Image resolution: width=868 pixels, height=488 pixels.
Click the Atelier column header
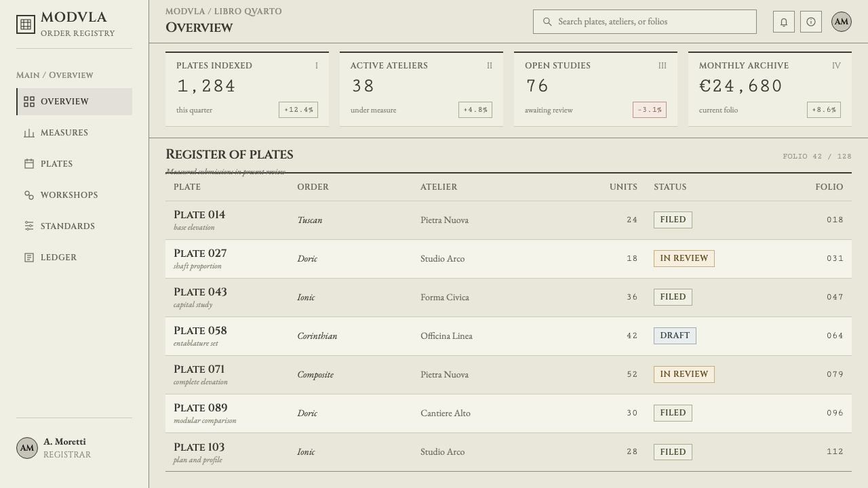[439, 187]
